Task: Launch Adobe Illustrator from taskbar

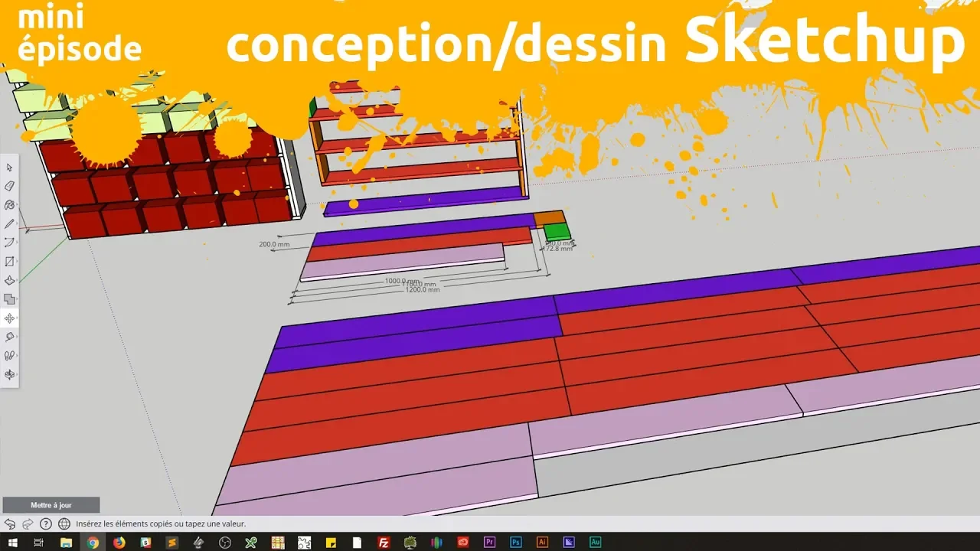Action: (x=543, y=543)
